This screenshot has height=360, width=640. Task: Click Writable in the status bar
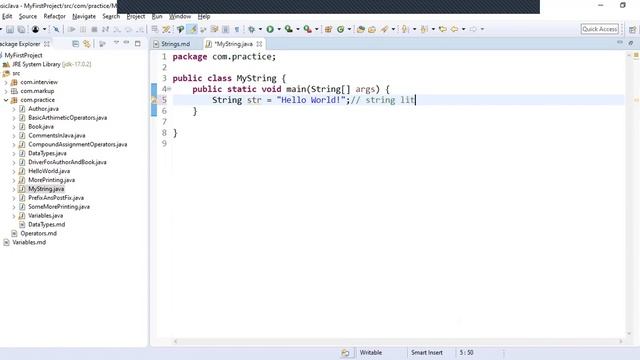371,353
